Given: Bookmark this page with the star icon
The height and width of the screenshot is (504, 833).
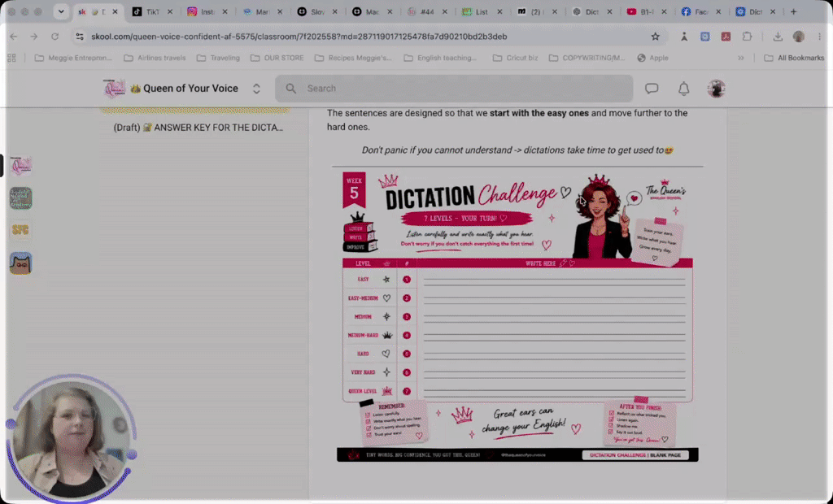Looking at the screenshot, I should pos(655,36).
